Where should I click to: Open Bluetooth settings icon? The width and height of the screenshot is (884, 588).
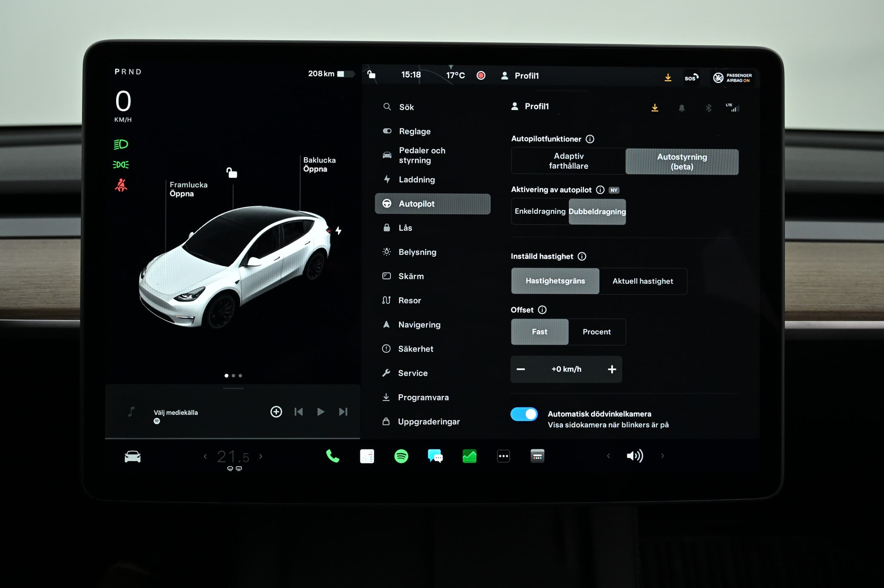point(708,108)
